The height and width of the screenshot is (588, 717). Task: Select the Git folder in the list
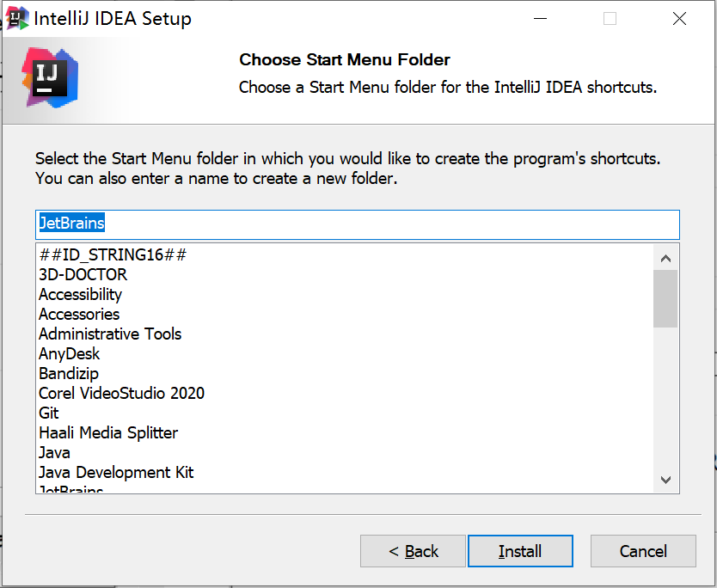tap(48, 413)
